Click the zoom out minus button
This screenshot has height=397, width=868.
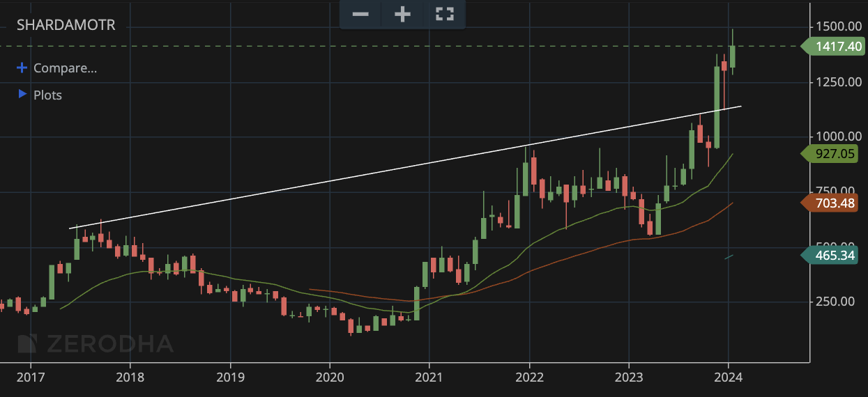360,15
